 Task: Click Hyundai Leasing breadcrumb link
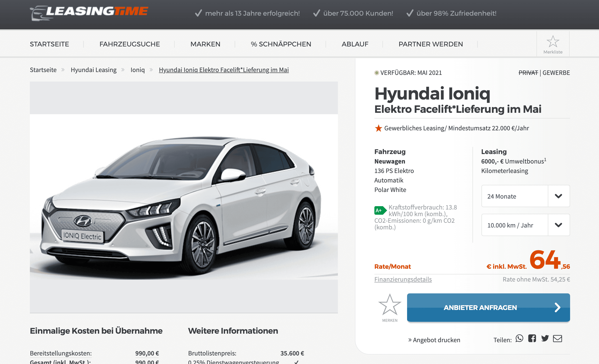tap(94, 70)
